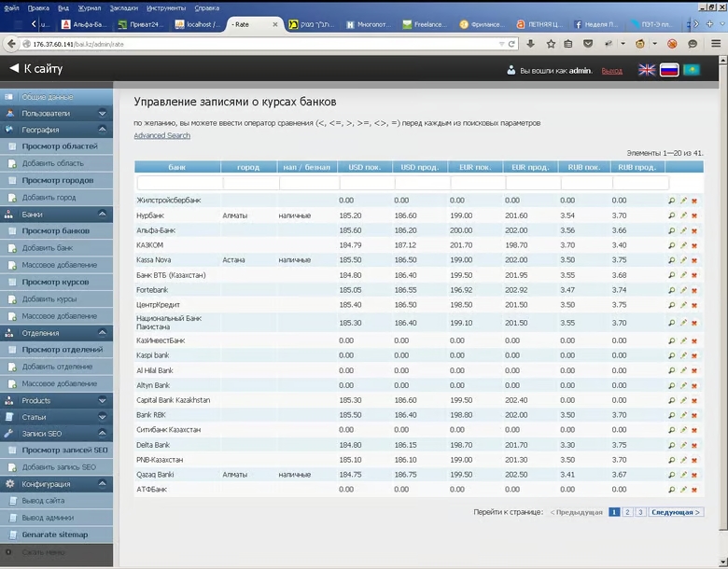
Task: Go to Следующая next page button
Action: pyautogui.click(x=676, y=512)
